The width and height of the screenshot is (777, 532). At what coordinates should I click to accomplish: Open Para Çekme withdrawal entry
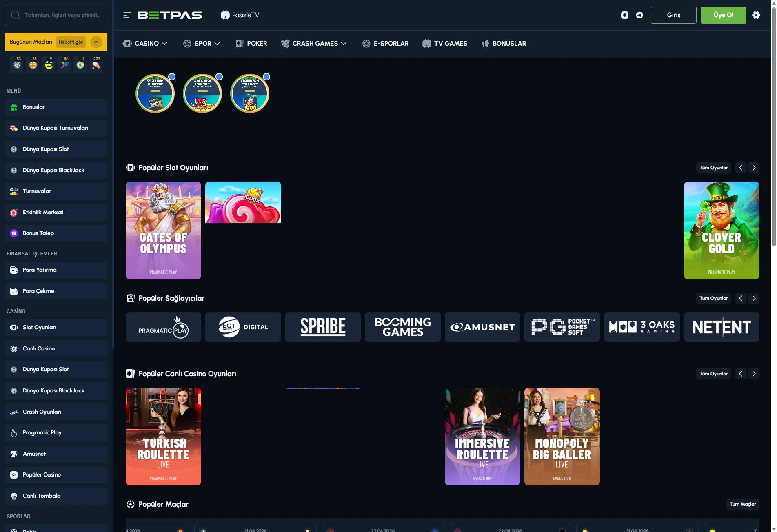[56, 291]
